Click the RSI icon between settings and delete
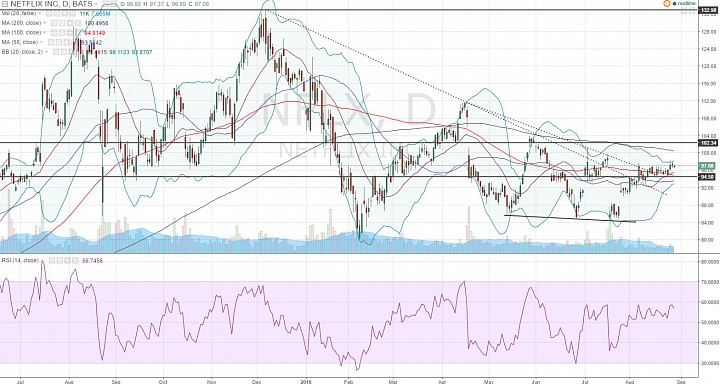Screen dimensions: 720x384 (x=67, y=261)
